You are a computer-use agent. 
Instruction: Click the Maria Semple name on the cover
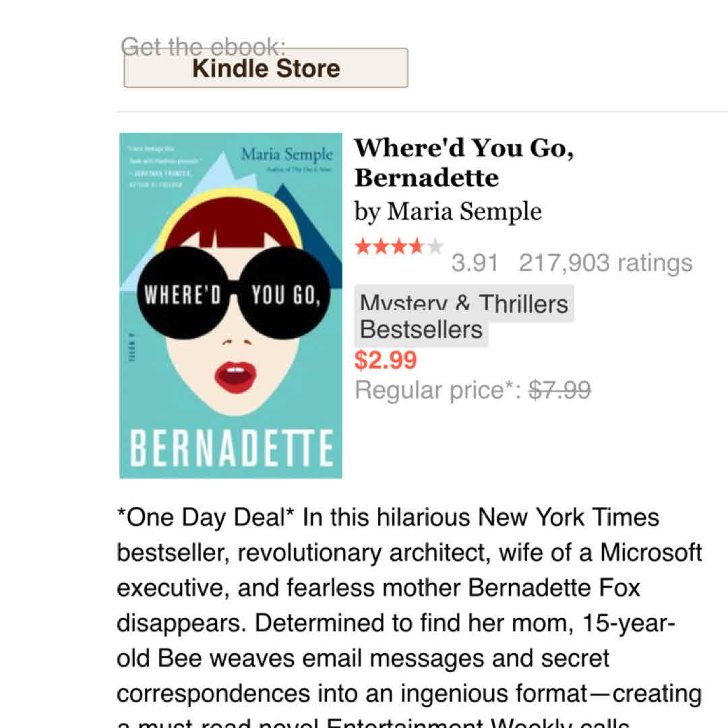(x=286, y=154)
